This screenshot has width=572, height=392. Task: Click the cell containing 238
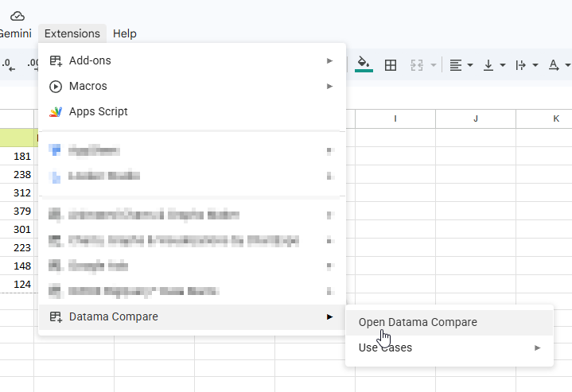pos(17,174)
